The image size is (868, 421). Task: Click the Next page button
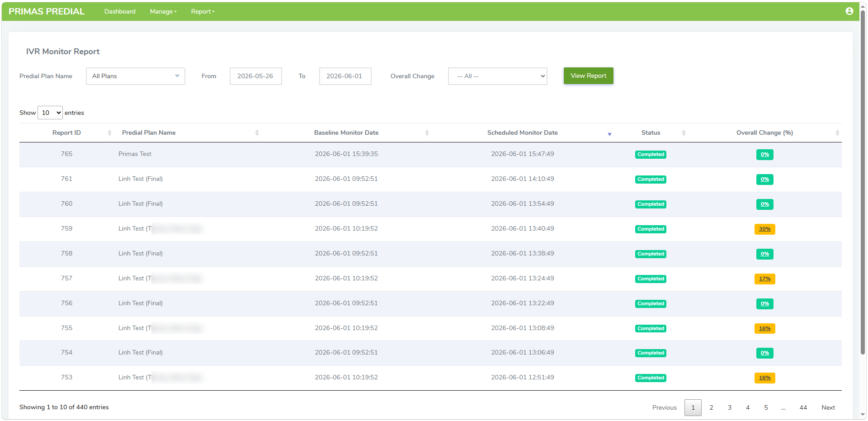pyautogui.click(x=828, y=407)
